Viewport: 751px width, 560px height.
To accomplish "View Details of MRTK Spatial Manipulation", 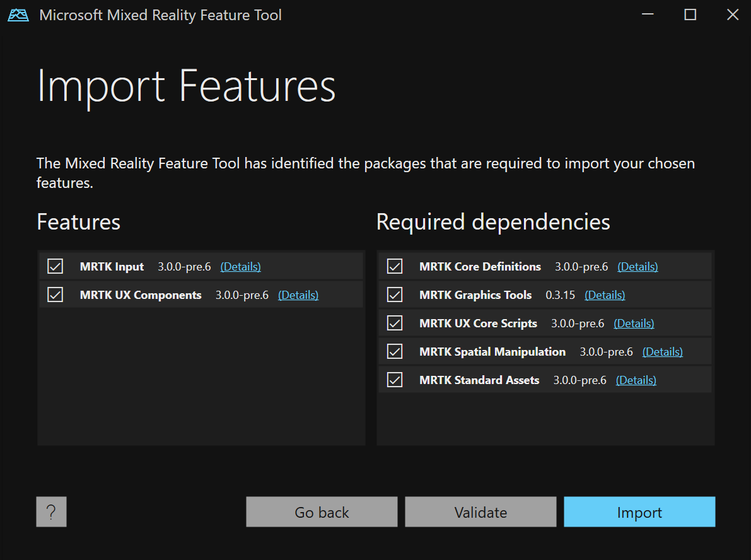I will pos(662,351).
